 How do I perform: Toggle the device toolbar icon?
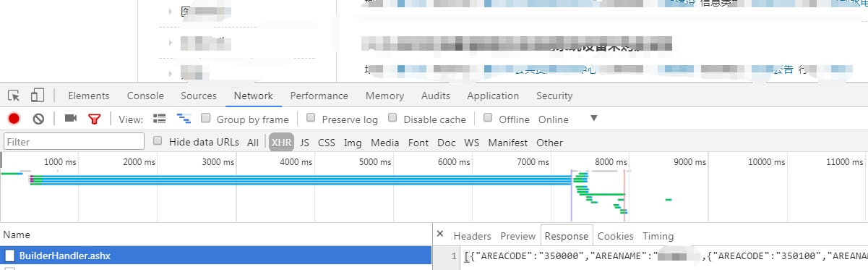point(38,96)
